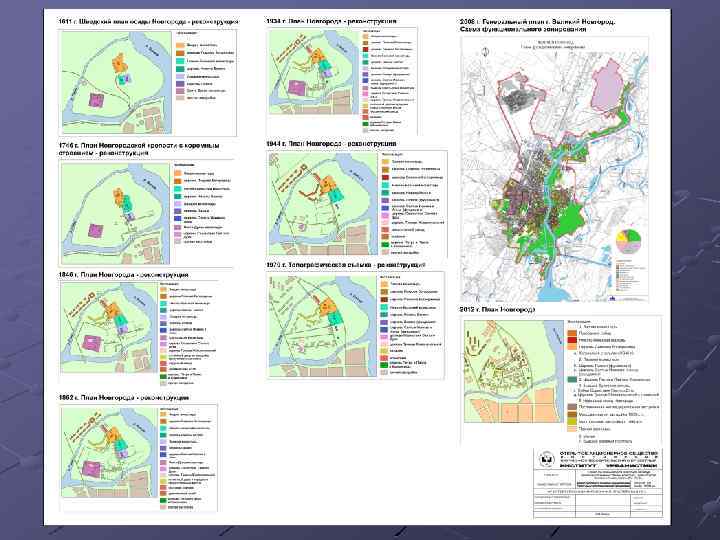Click the '1970 г. Топографическая съемка' title
720x540 pixels.
[346, 265]
